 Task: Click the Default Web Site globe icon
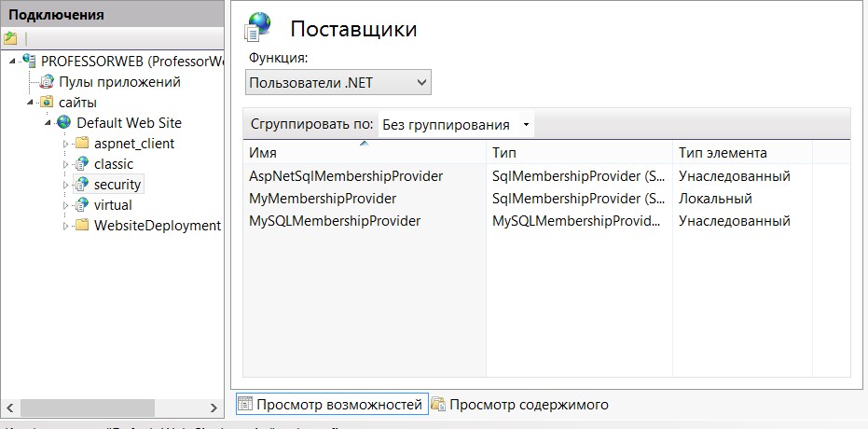tap(64, 122)
